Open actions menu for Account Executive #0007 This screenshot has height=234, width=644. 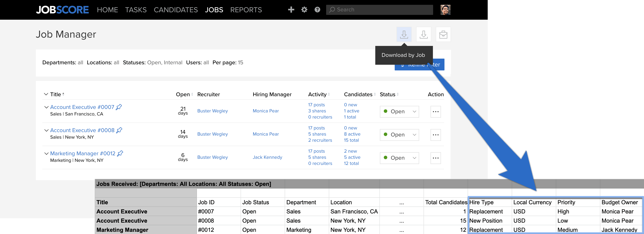[436, 112]
